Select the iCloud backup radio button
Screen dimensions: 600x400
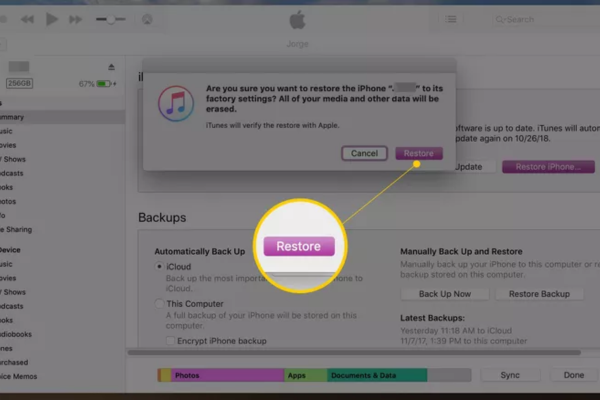159,266
